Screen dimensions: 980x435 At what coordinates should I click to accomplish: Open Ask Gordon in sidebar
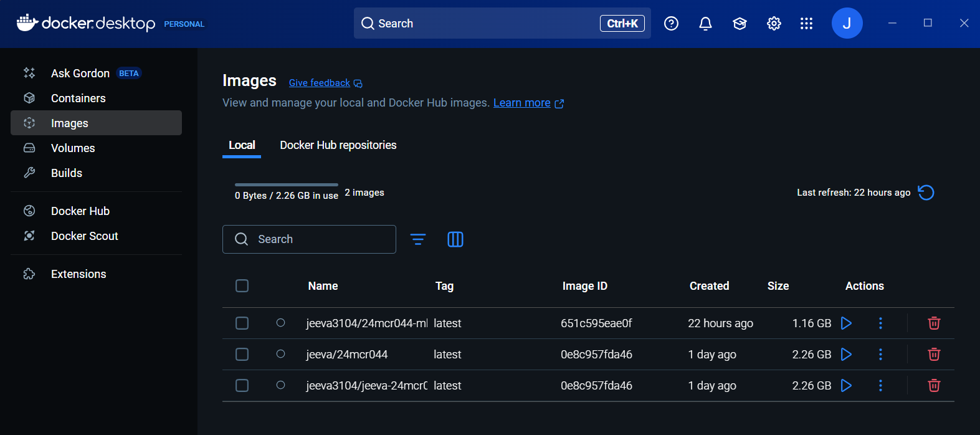97,73
